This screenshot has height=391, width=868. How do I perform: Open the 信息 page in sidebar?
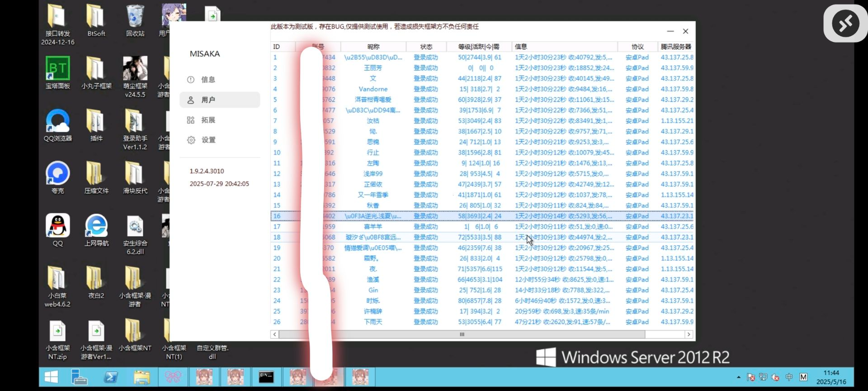(208, 80)
